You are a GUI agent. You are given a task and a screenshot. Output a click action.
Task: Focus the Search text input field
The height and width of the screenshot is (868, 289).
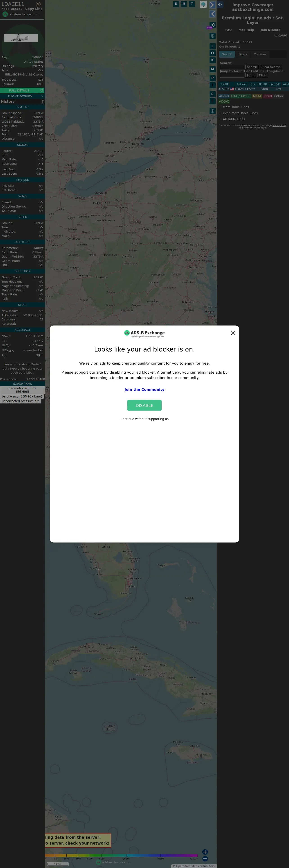pyautogui.click(x=232, y=67)
